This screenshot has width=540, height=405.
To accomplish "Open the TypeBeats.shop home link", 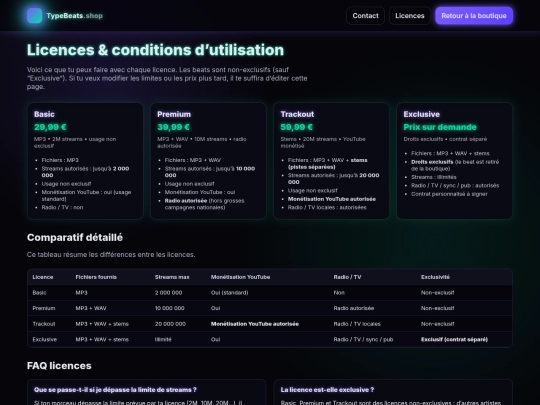I will (x=65, y=16).
